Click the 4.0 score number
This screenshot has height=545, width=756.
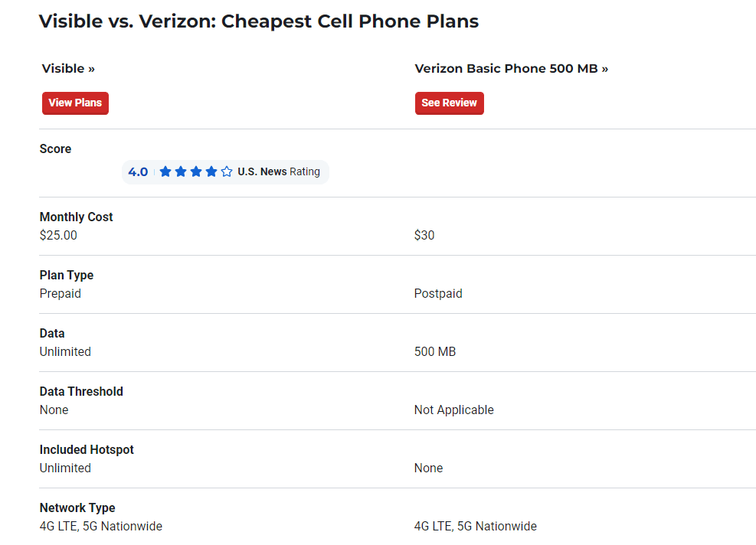138,171
